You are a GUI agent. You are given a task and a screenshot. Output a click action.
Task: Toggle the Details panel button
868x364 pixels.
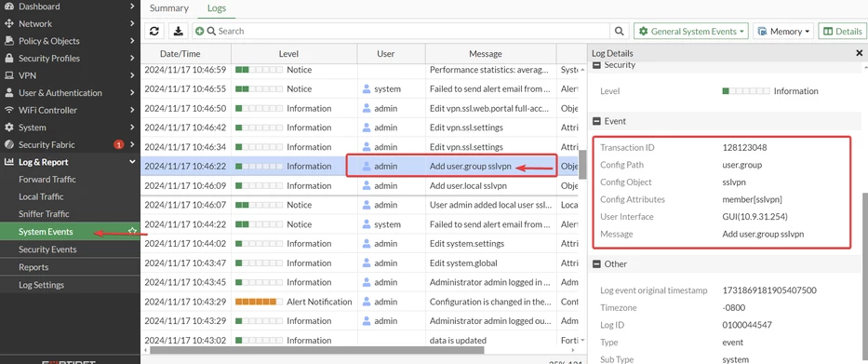pyautogui.click(x=842, y=32)
